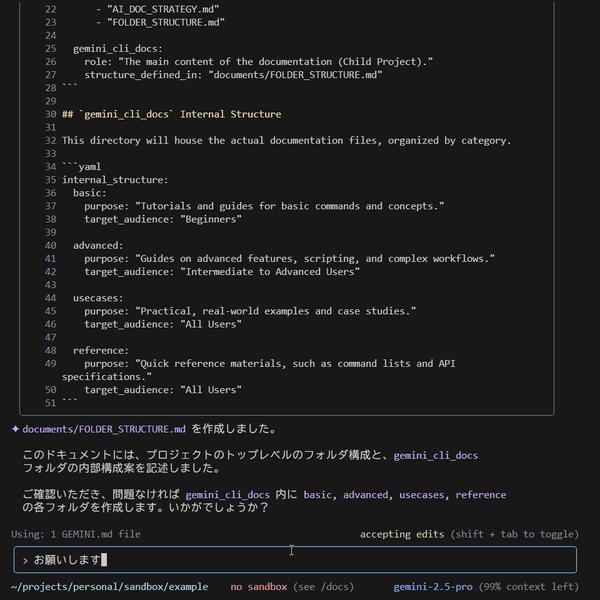The height and width of the screenshot is (600, 600).
Task: Click the purple gemini_cli_docs text after フォルダ構成と
Action: [x=435, y=455]
